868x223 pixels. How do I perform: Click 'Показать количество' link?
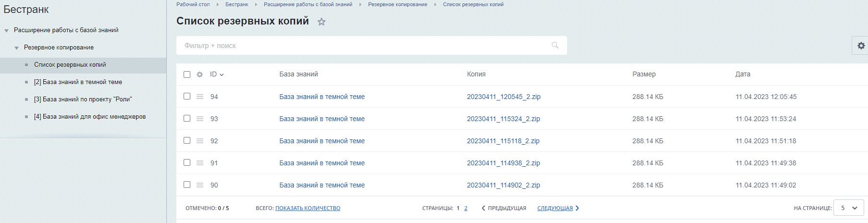(x=308, y=208)
